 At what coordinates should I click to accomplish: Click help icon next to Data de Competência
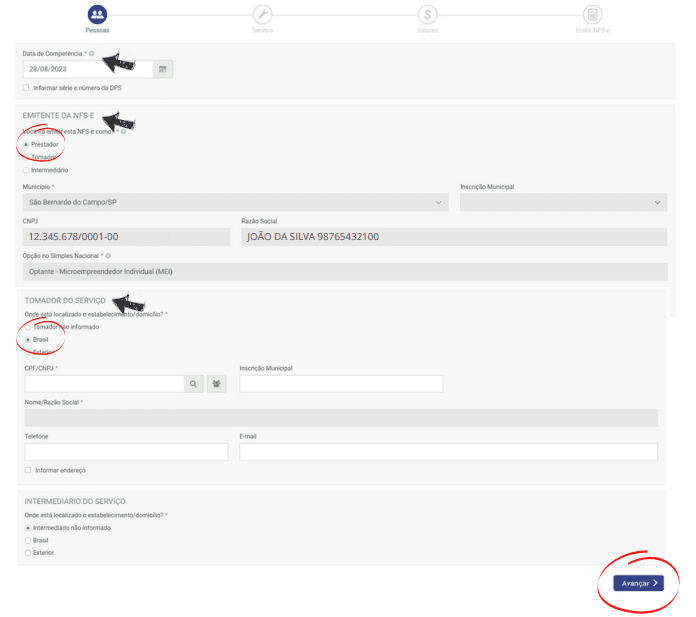click(x=91, y=54)
